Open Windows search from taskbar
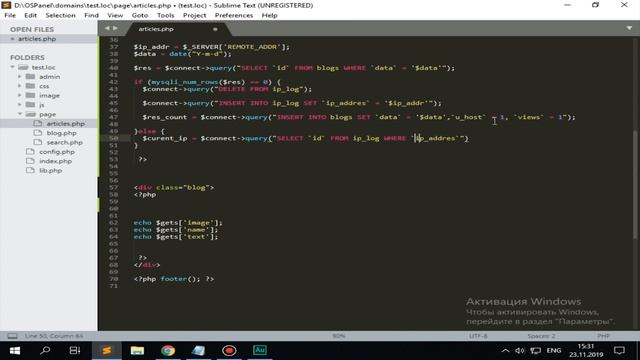Screen dimensions: 640x360 coord(45,350)
